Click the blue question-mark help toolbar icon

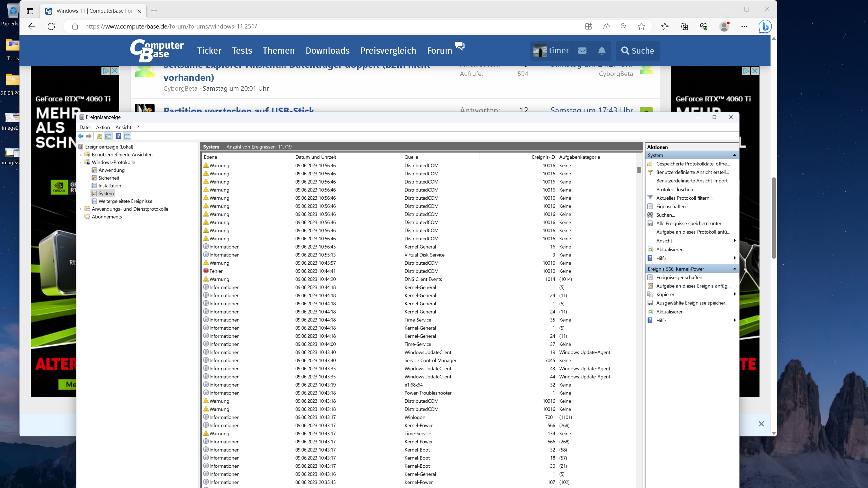[x=119, y=136]
